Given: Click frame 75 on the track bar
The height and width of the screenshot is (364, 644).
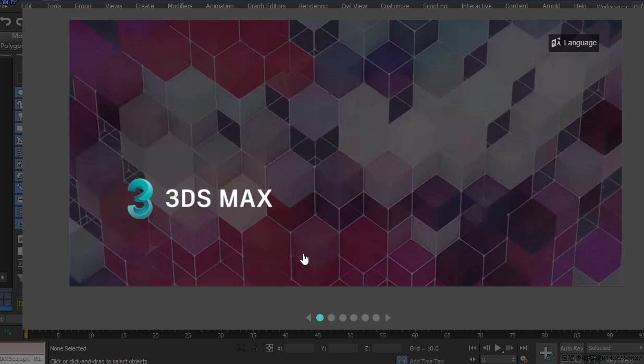Looking at the screenshot, I should pyautogui.click(x=513, y=335).
